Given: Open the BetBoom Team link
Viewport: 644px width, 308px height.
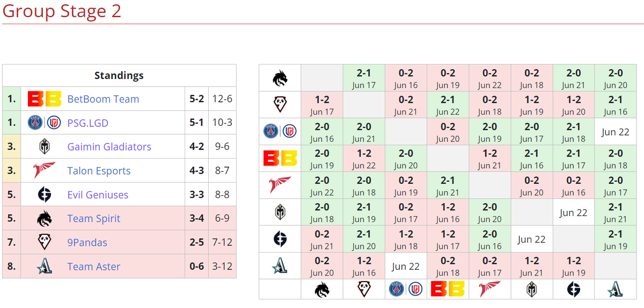Looking at the screenshot, I should (x=103, y=99).
